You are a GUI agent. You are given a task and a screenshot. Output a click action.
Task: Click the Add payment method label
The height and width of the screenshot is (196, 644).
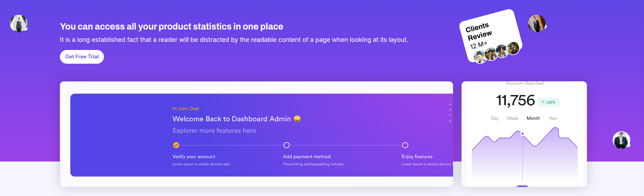tap(306, 157)
